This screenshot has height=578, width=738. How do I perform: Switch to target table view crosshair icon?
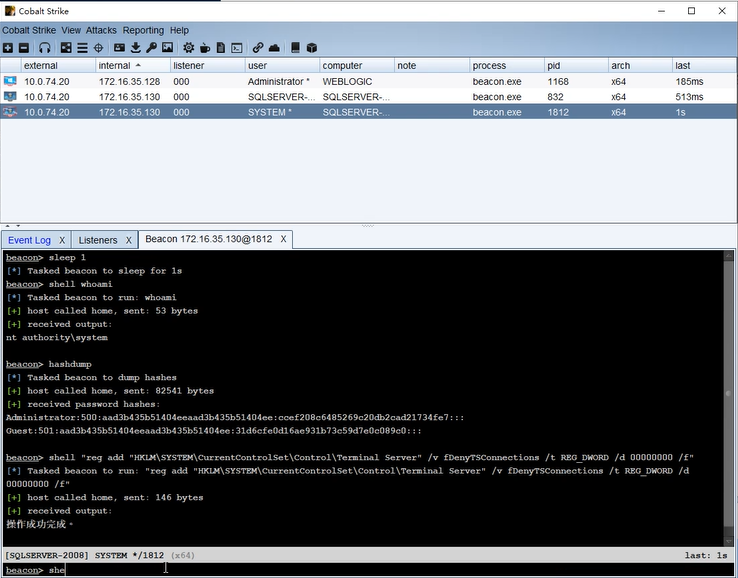(98, 48)
